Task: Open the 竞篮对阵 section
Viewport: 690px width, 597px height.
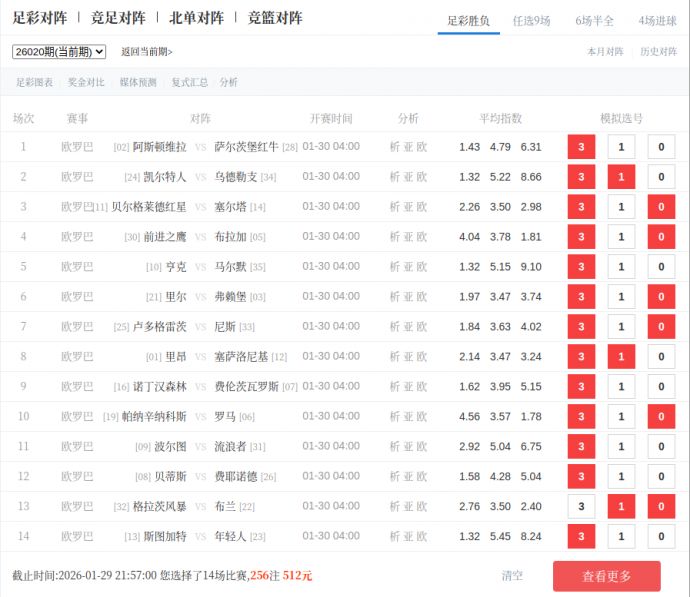Action: click(x=275, y=18)
